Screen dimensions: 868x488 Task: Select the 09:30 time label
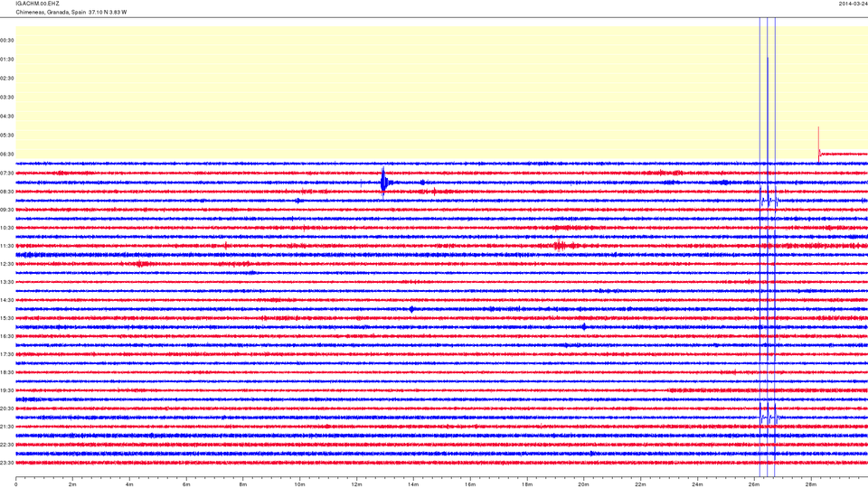pos(7,210)
